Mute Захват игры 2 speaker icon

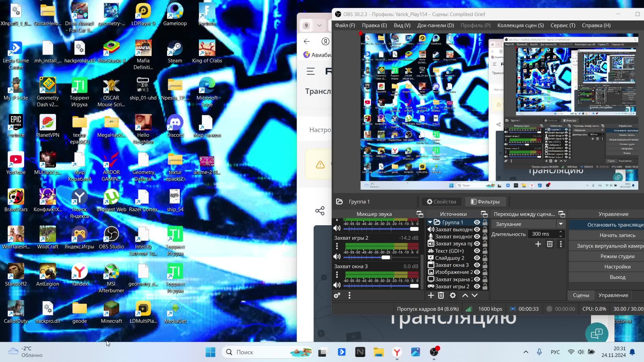[x=337, y=257]
